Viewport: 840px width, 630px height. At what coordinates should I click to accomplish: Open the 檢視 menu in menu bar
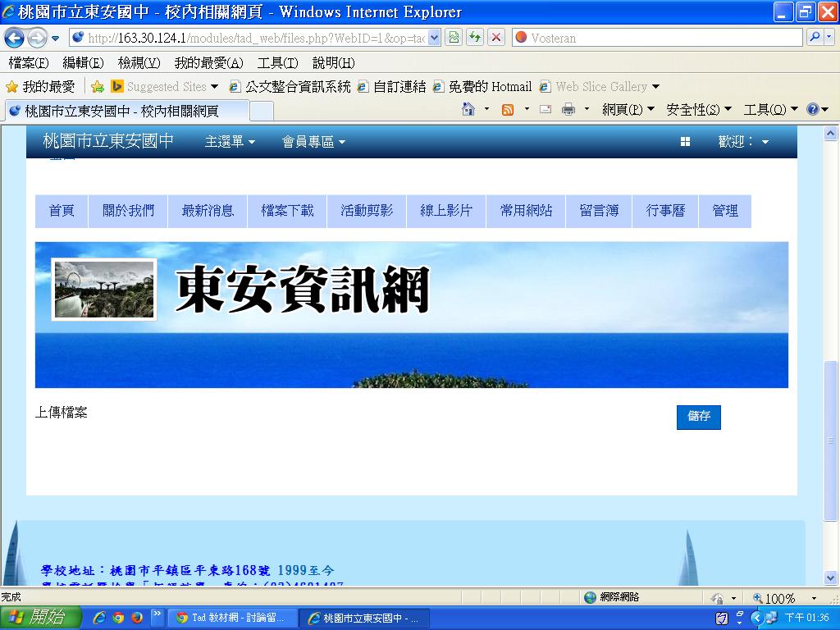[x=139, y=63]
